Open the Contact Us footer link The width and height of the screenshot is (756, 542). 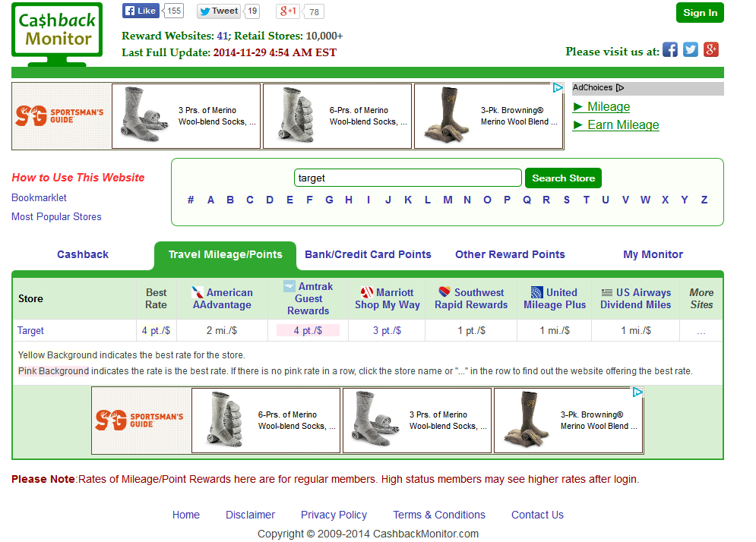pos(537,515)
